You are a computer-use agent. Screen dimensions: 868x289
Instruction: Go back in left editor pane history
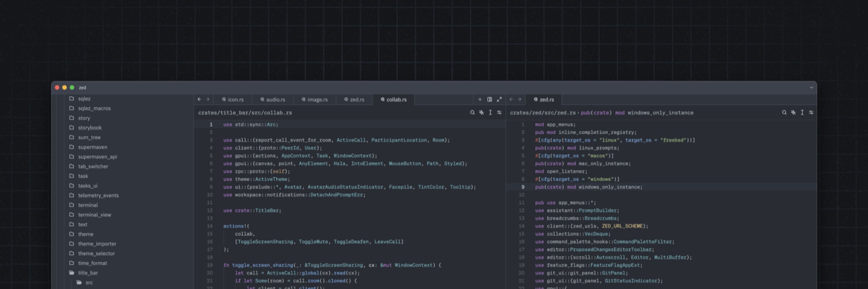[199, 99]
